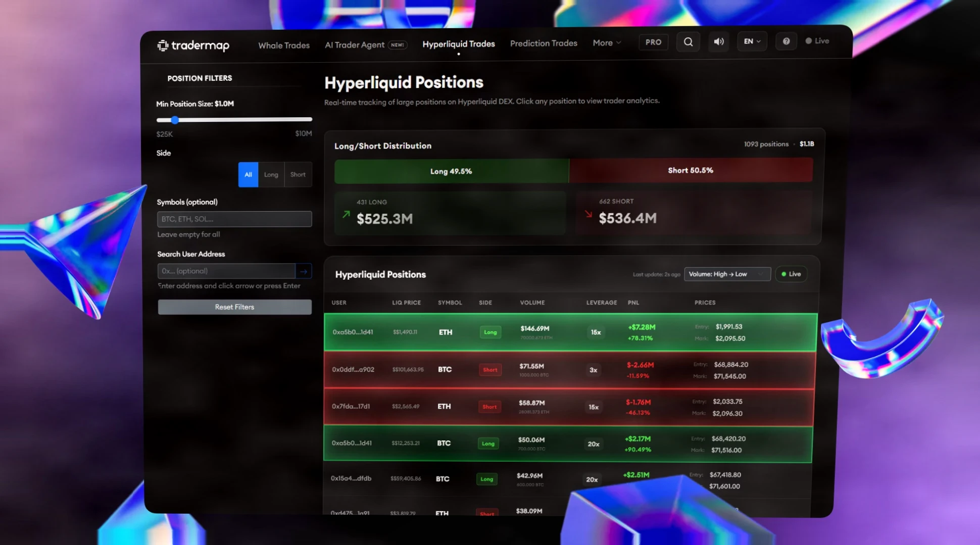Open Prediction Trades tab

pos(544,43)
